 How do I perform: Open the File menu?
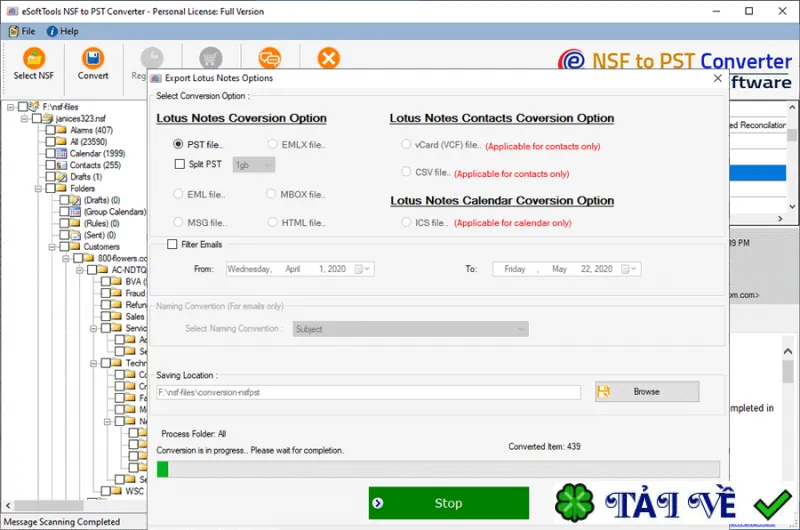tap(22, 31)
